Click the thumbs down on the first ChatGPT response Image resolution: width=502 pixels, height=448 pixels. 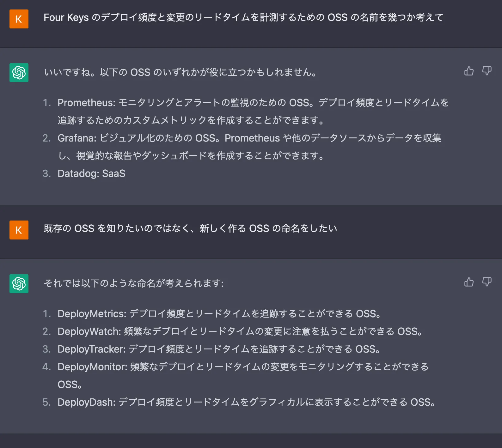click(487, 71)
